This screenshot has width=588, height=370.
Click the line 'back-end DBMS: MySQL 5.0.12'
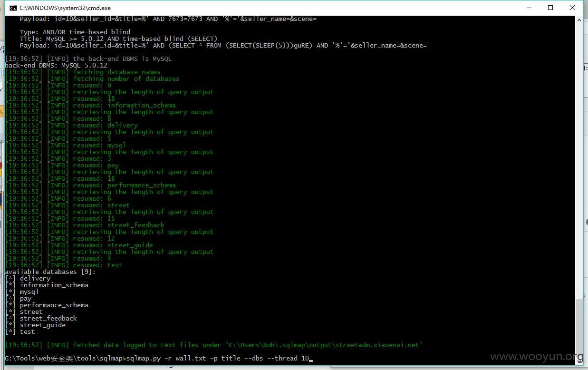pyautogui.click(x=56, y=65)
